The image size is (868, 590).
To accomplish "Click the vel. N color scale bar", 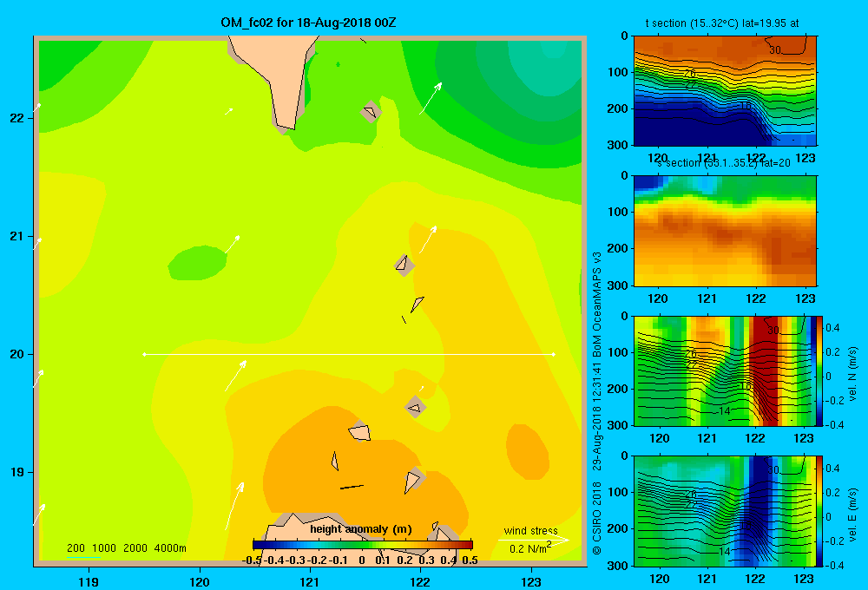I will 820,370.
